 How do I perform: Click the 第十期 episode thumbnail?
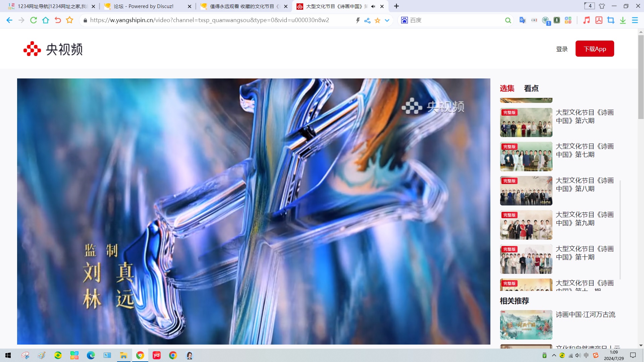(526, 259)
